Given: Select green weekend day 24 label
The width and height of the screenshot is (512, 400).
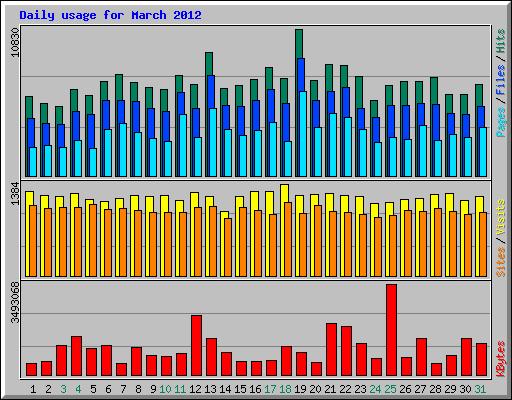Looking at the screenshot, I should pos(375,389).
